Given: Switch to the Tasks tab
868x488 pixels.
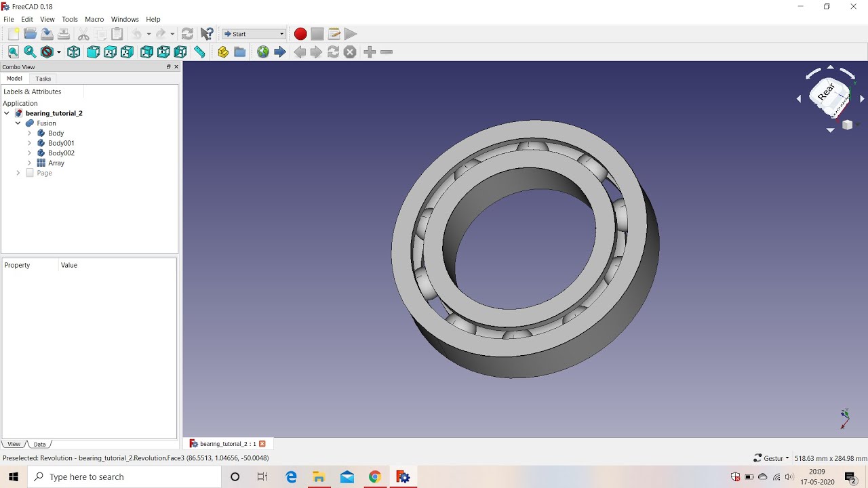Looking at the screenshot, I should 43,79.
